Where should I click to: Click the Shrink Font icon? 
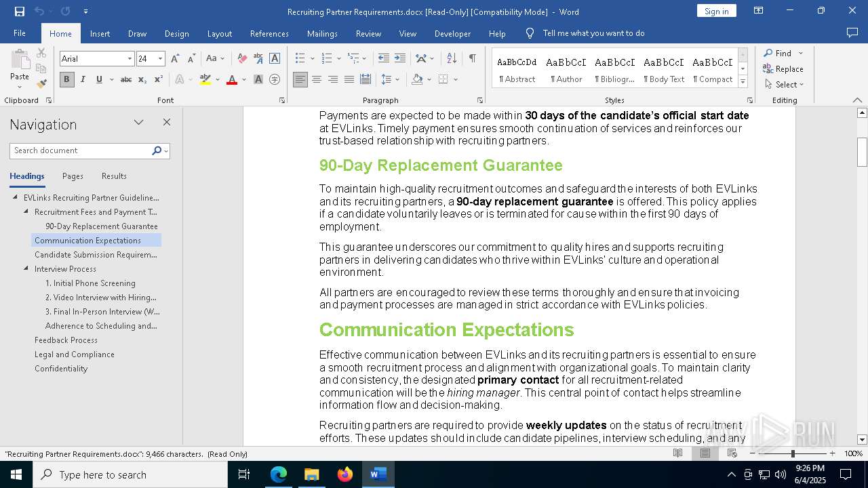click(x=191, y=59)
